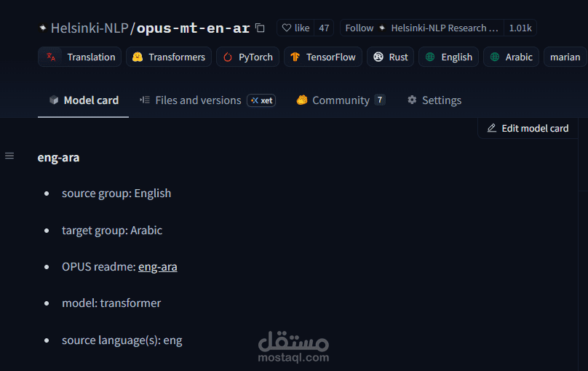Click the Transformers emoji icon
Screen dimensions: 588x371
tap(138, 57)
